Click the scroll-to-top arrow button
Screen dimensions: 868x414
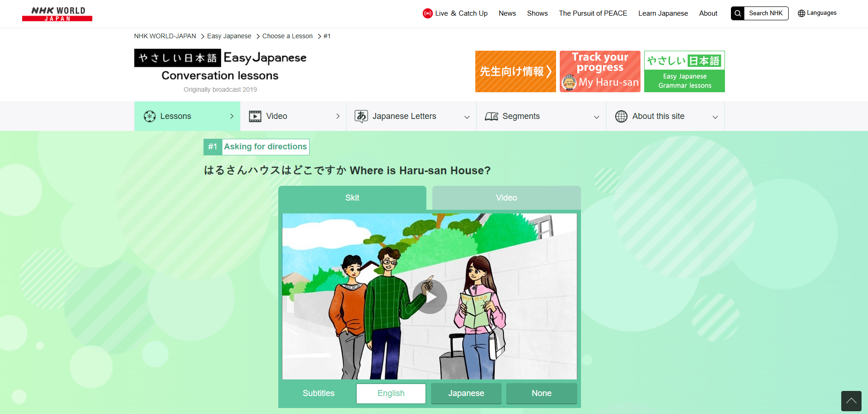851,401
